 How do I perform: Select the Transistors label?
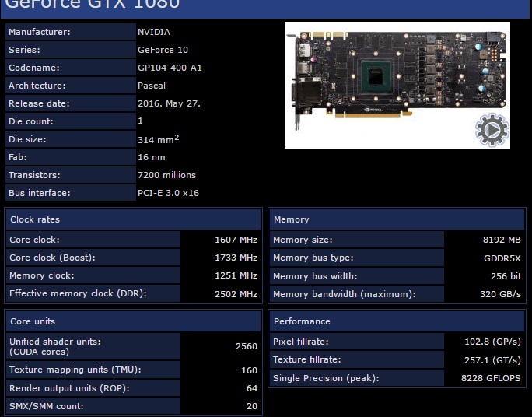coord(34,175)
